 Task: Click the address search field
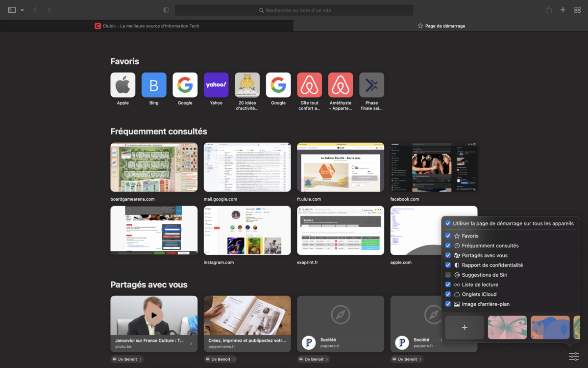294,10
